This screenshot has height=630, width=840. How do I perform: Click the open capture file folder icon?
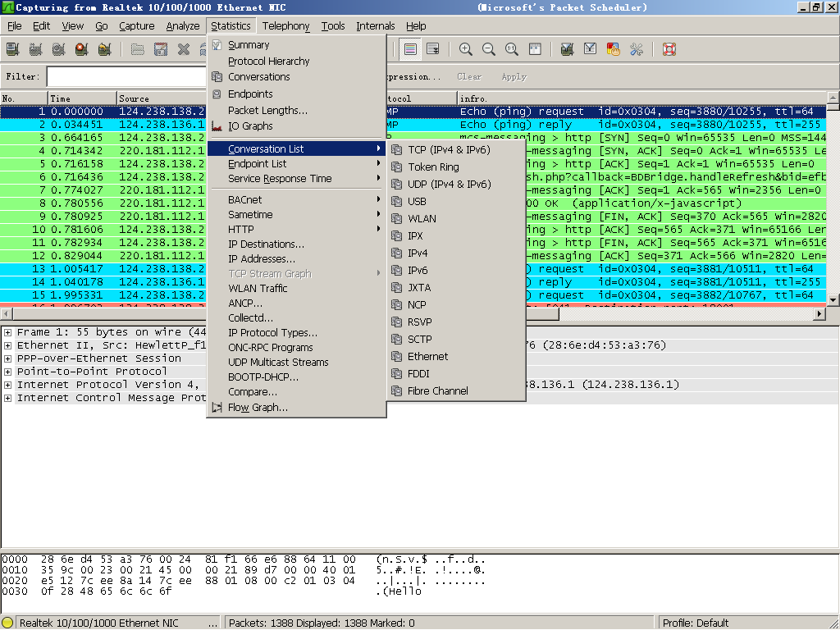click(138, 49)
